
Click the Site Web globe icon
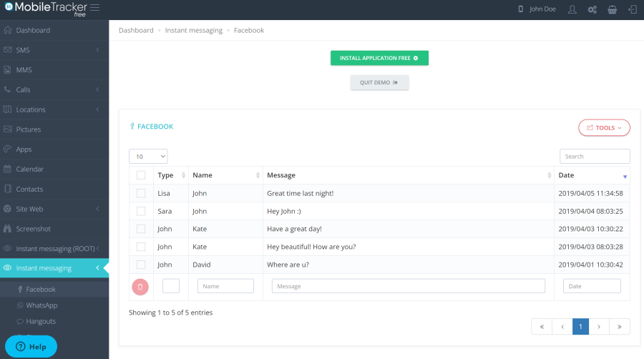coord(7,208)
